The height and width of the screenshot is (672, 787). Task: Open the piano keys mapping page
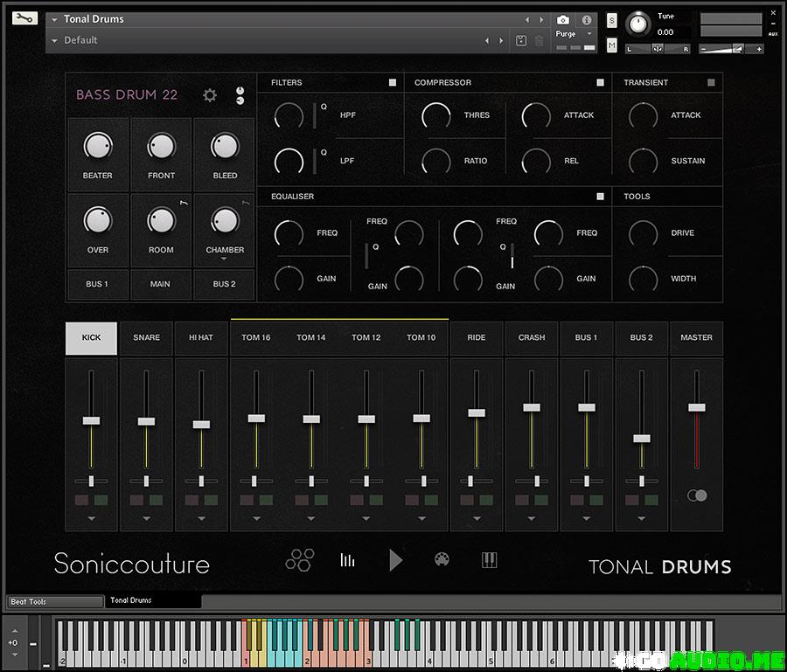tap(490, 560)
